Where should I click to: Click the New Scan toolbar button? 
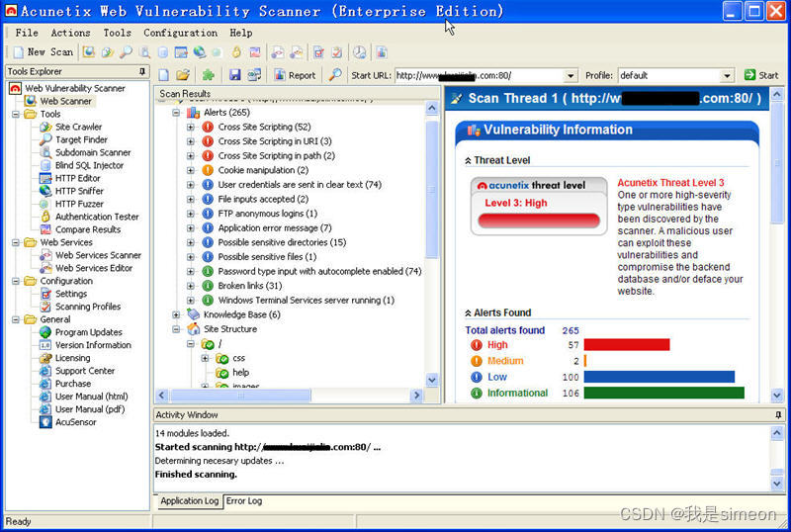tap(43, 52)
